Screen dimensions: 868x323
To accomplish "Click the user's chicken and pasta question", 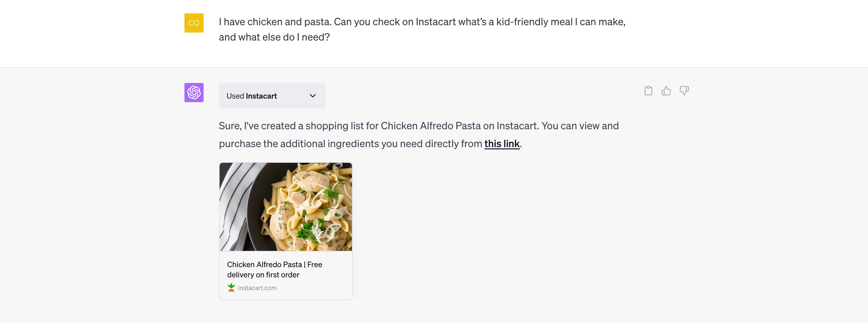I will (422, 22).
